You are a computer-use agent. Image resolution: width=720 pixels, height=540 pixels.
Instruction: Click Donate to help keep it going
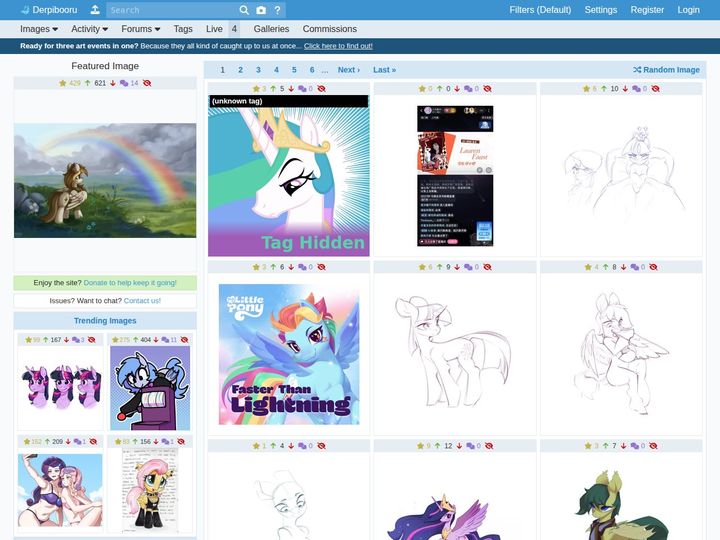pyautogui.click(x=130, y=283)
